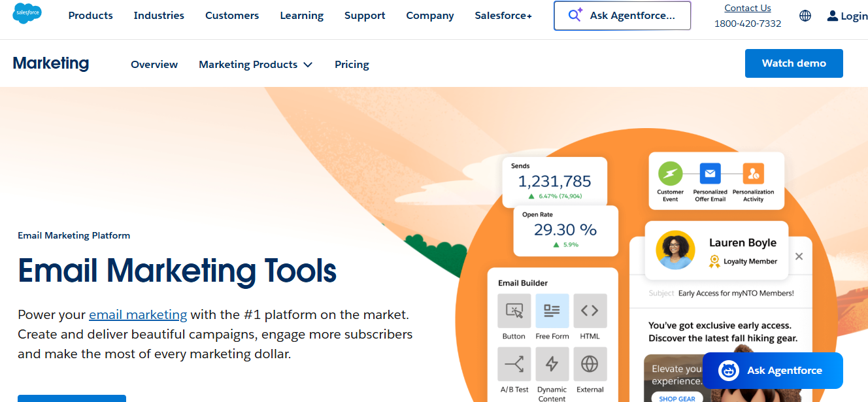Click the Dynamic Content lightning icon

click(552, 364)
